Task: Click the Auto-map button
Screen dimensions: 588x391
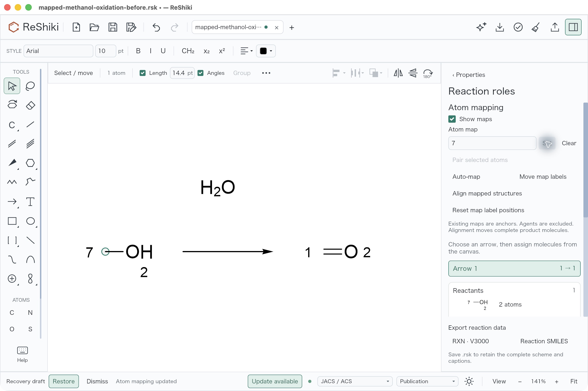Action: [466, 177]
